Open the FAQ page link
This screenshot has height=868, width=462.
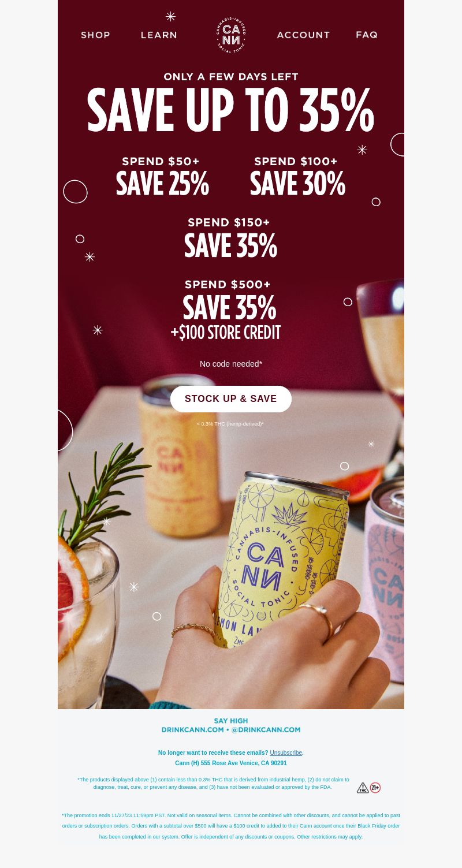pos(367,35)
